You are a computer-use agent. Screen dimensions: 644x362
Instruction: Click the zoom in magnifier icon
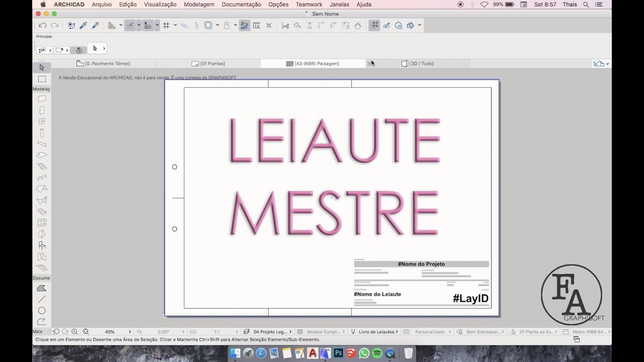(x=74, y=332)
